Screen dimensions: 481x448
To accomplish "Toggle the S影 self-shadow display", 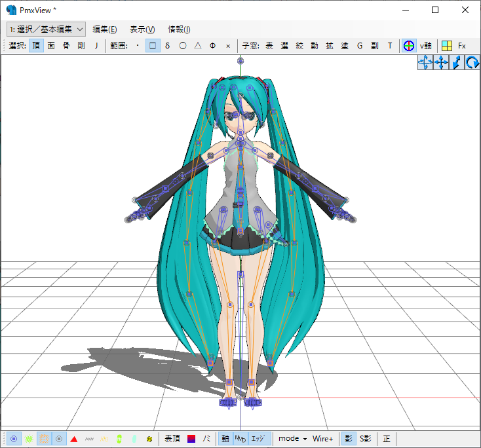I will (366, 439).
